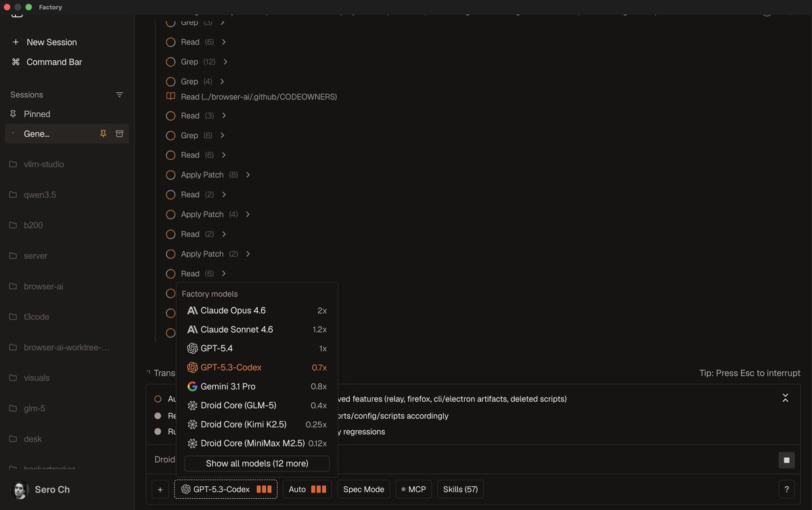The image size is (812, 510).
Task: Click the Factory models header
Action: (x=210, y=294)
